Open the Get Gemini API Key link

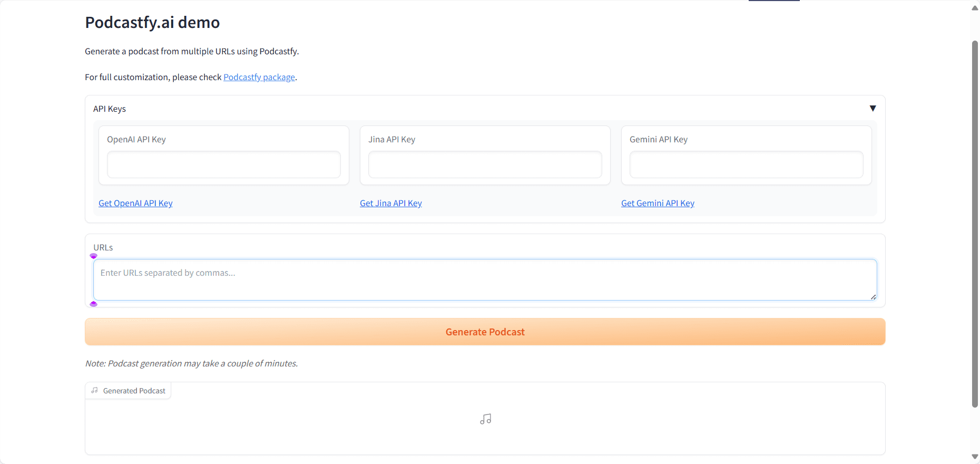[658, 203]
